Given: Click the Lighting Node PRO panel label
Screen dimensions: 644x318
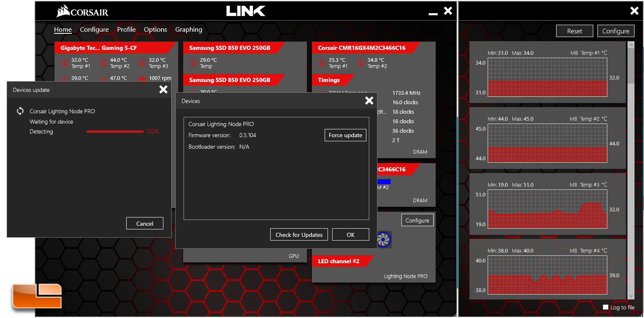Looking at the screenshot, I should pyautogui.click(x=406, y=276).
